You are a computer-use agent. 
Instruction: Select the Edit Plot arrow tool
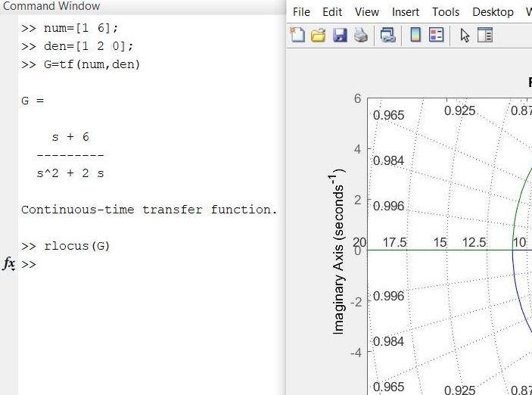465,36
